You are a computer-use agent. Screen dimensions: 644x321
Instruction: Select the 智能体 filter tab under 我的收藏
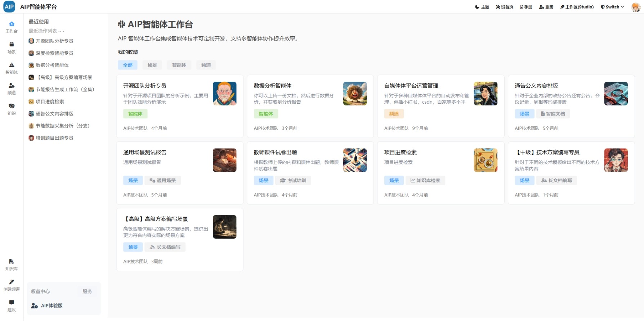(x=179, y=65)
